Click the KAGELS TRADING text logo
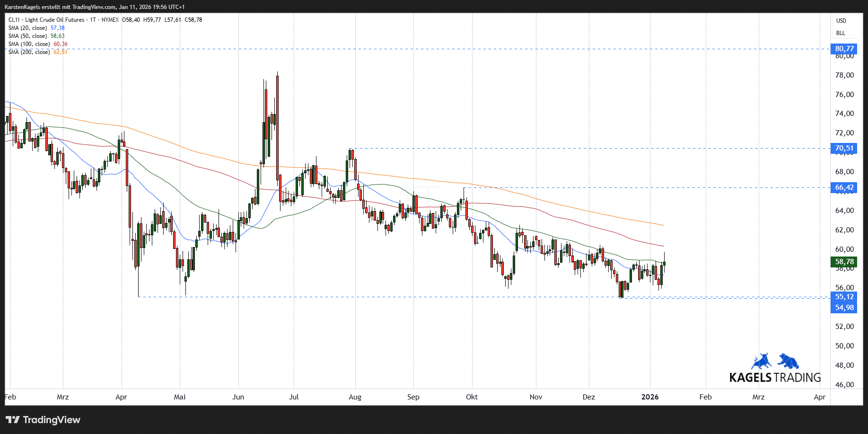The width and height of the screenshot is (868, 434). pyautogui.click(x=775, y=378)
